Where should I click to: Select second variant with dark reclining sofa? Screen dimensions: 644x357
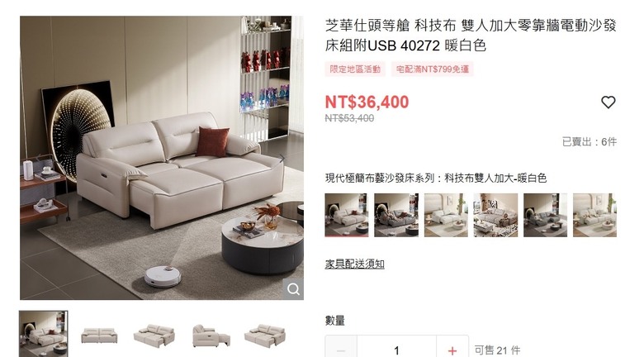click(x=396, y=215)
